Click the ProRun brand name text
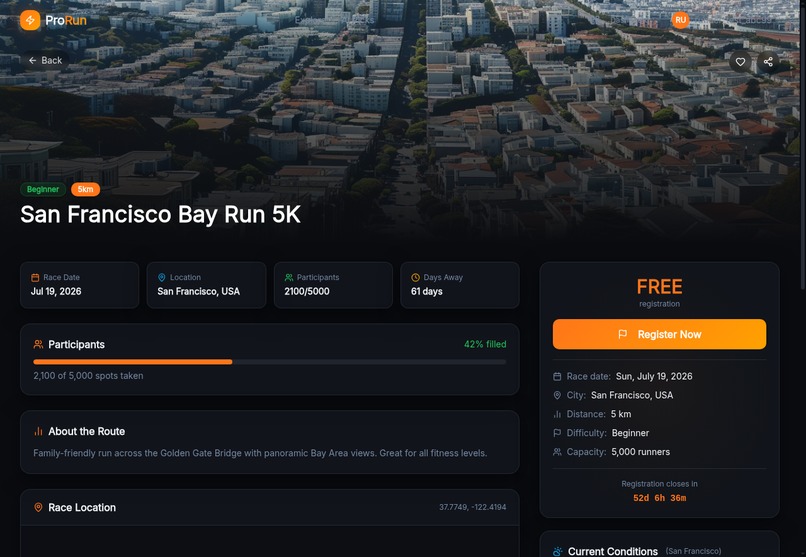This screenshot has height=557, width=806. click(x=66, y=21)
